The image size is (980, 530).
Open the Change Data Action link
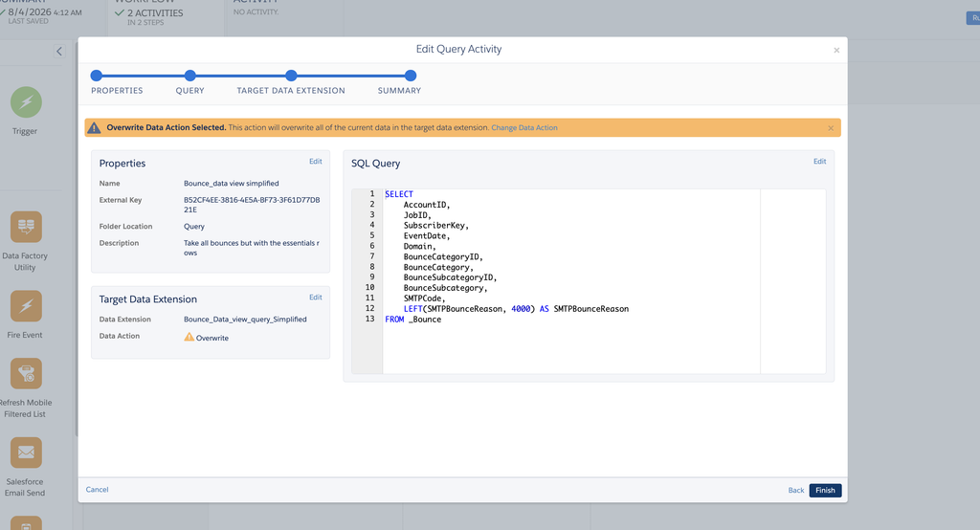click(524, 127)
